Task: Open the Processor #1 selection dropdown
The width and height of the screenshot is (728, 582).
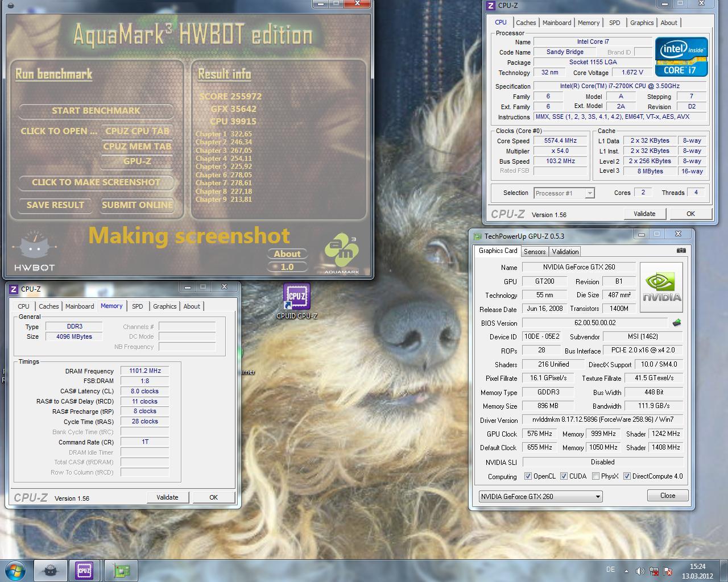Action: 564,193
